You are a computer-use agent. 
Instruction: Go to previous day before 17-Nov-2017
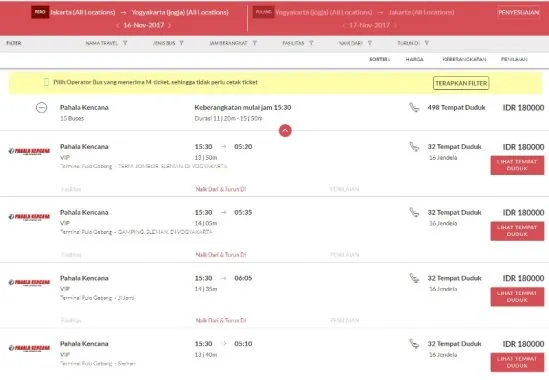tap(344, 25)
